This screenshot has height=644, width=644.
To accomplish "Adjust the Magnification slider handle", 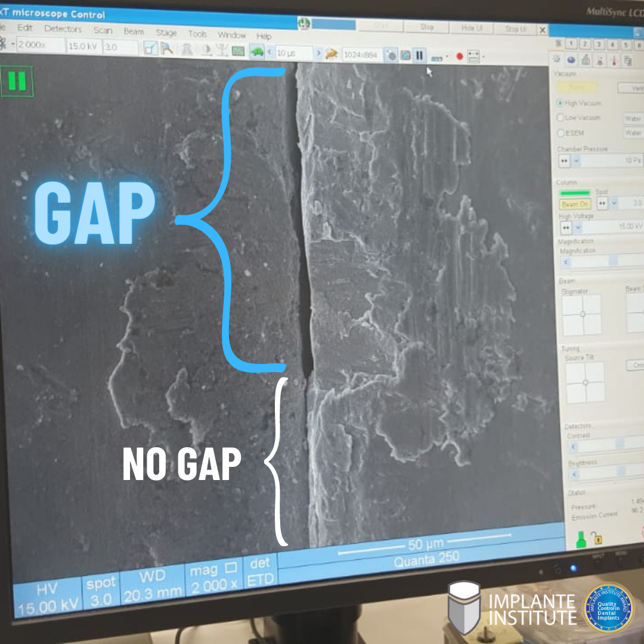I will point(612,261).
